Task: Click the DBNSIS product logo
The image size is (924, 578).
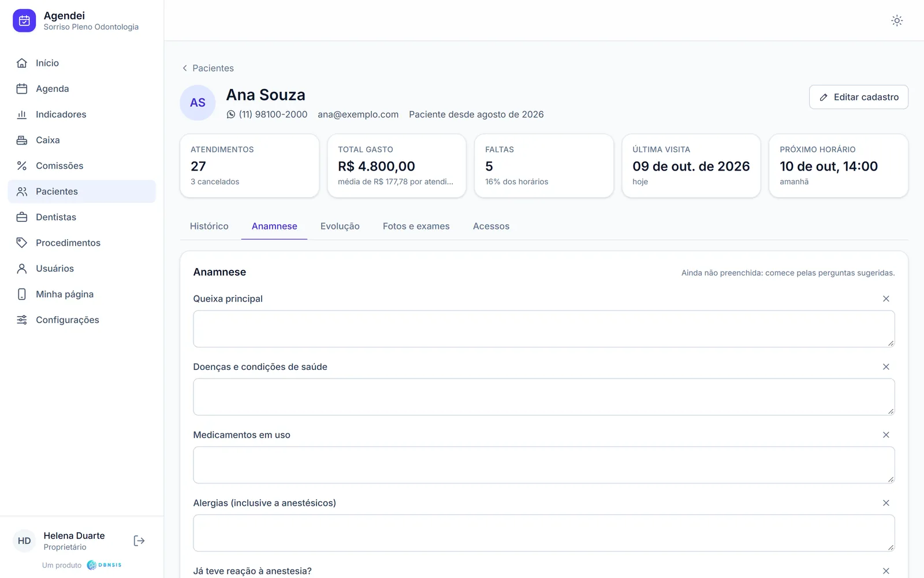Action: 104,565
